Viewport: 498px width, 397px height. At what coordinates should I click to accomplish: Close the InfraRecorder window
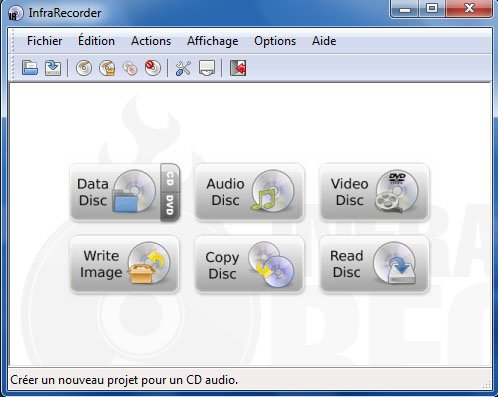(x=469, y=8)
